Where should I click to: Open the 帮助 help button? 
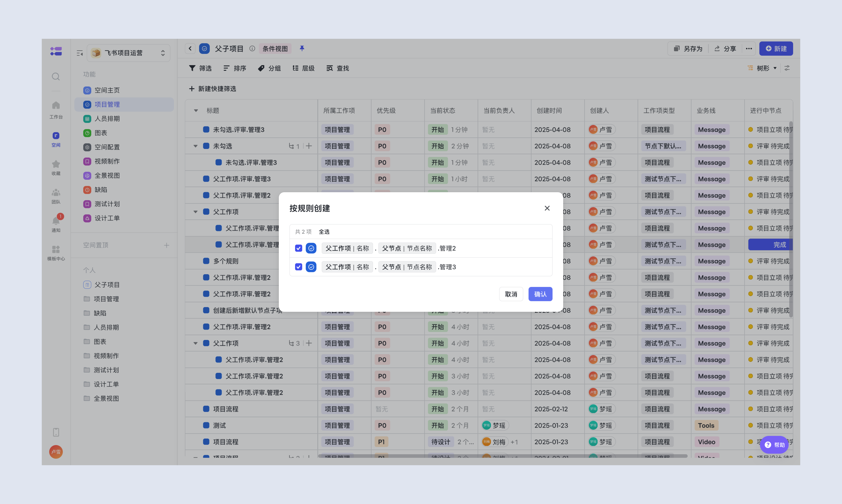(x=774, y=445)
